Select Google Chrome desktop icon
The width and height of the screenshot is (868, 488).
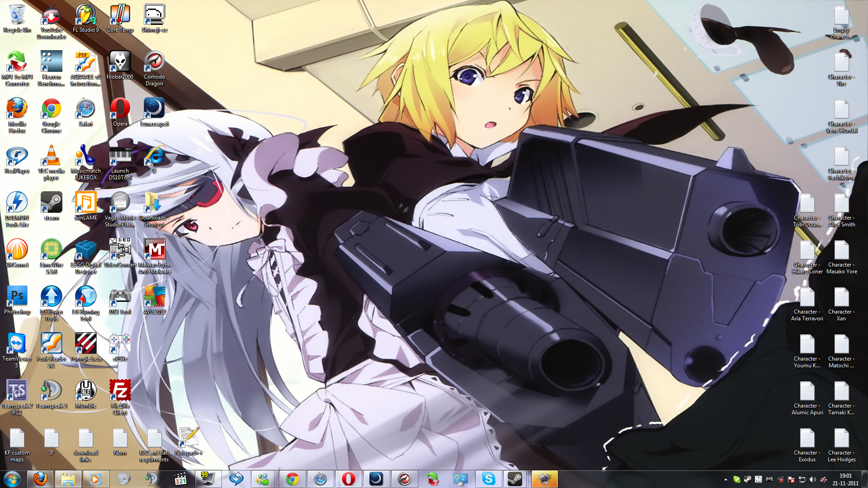[x=51, y=116]
